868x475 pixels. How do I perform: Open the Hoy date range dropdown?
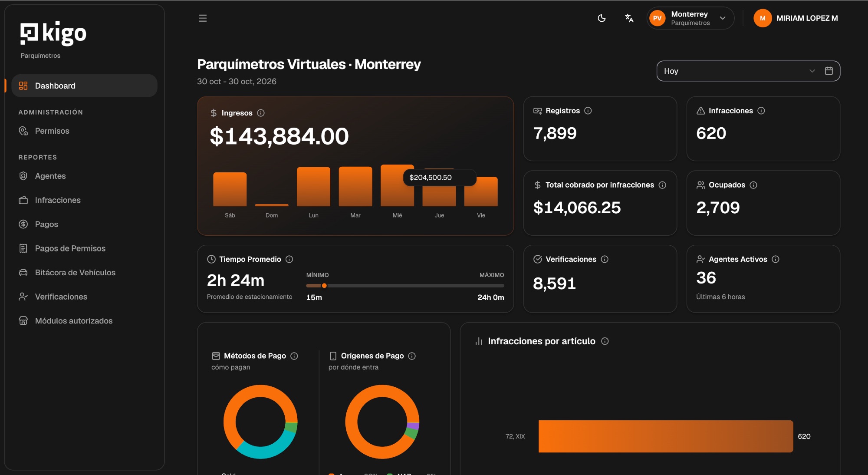point(748,71)
